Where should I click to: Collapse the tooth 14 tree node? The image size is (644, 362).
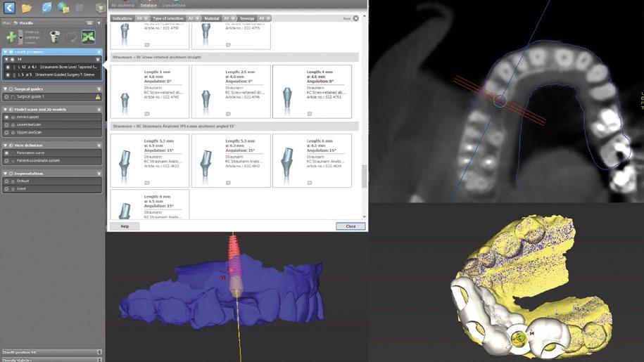[x=6, y=60]
